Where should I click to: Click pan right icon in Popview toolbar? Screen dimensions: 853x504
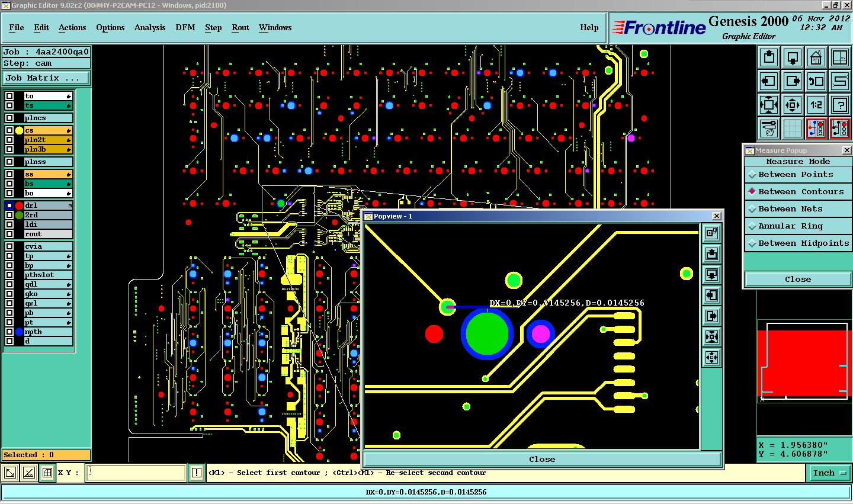click(x=711, y=316)
